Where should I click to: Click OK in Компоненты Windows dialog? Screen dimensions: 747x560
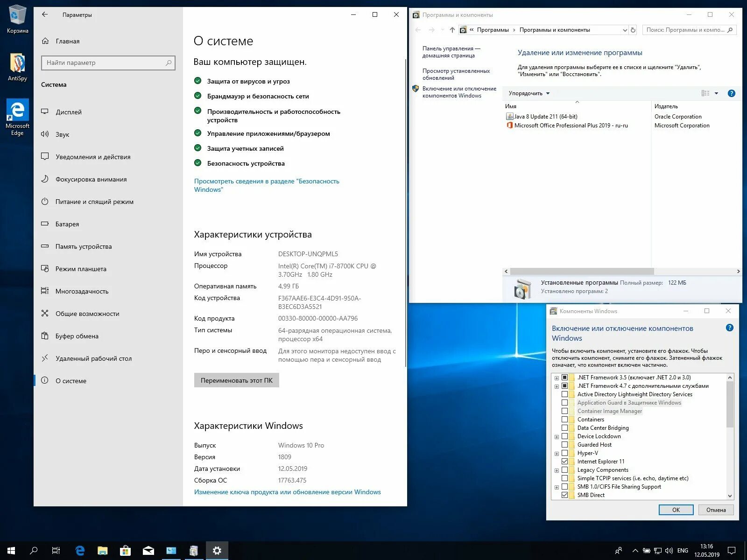pyautogui.click(x=676, y=510)
